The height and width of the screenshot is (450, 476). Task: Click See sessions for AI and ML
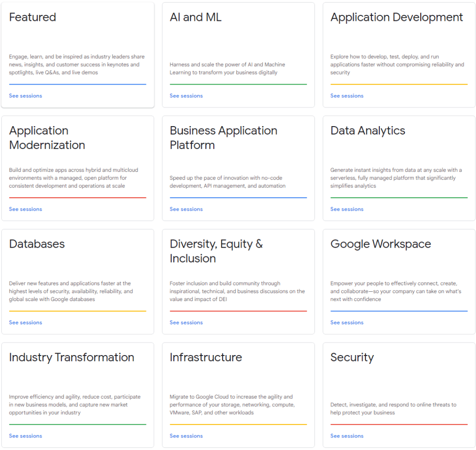click(186, 96)
